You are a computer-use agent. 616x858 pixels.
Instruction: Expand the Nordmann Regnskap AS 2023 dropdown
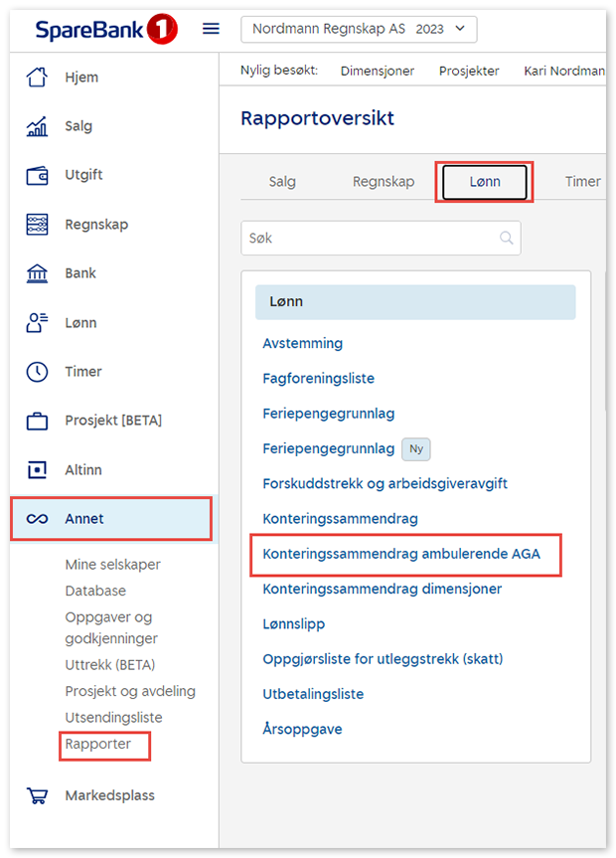(359, 30)
